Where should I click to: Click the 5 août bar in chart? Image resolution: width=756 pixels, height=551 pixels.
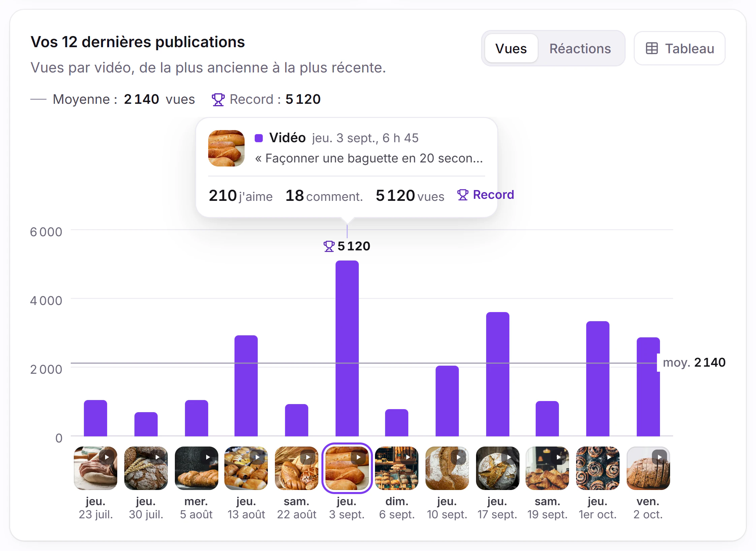(196, 418)
